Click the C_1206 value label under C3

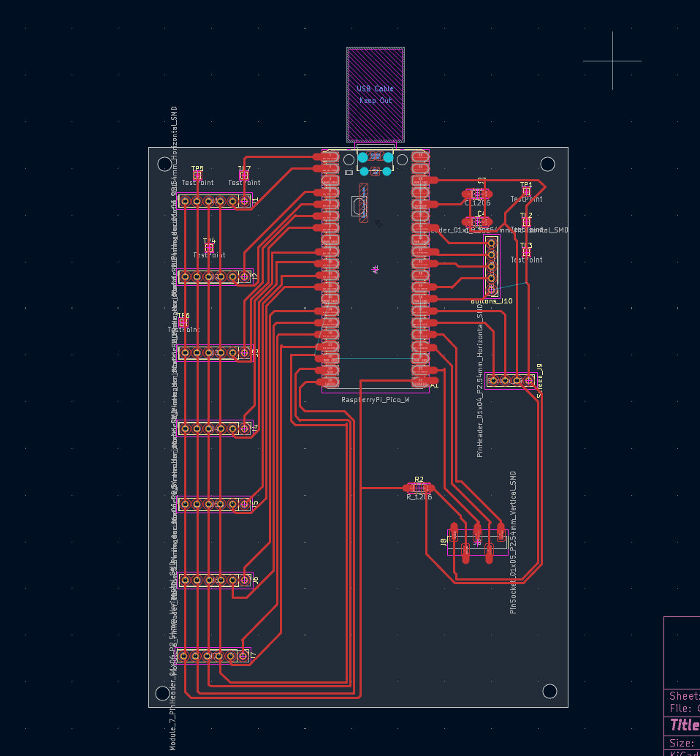coord(477,203)
